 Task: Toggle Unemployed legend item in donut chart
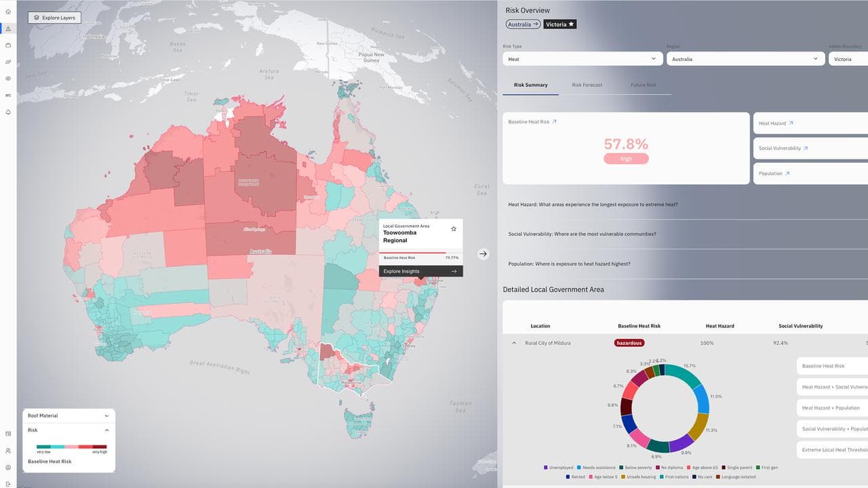coord(559,468)
